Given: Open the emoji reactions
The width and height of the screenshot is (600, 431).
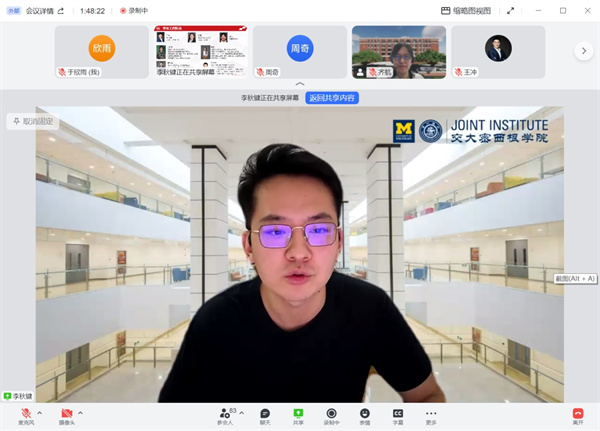Looking at the screenshot, I should pyautogui.click(x=364, y=414).
